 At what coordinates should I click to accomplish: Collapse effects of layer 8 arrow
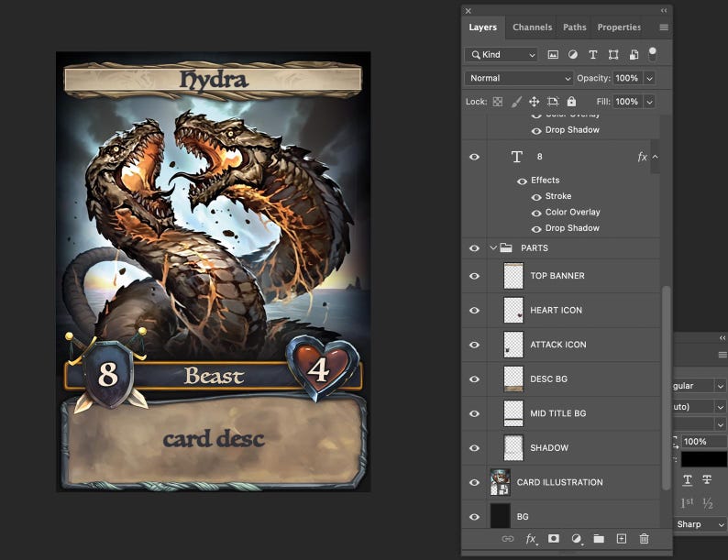click(655, 157)
